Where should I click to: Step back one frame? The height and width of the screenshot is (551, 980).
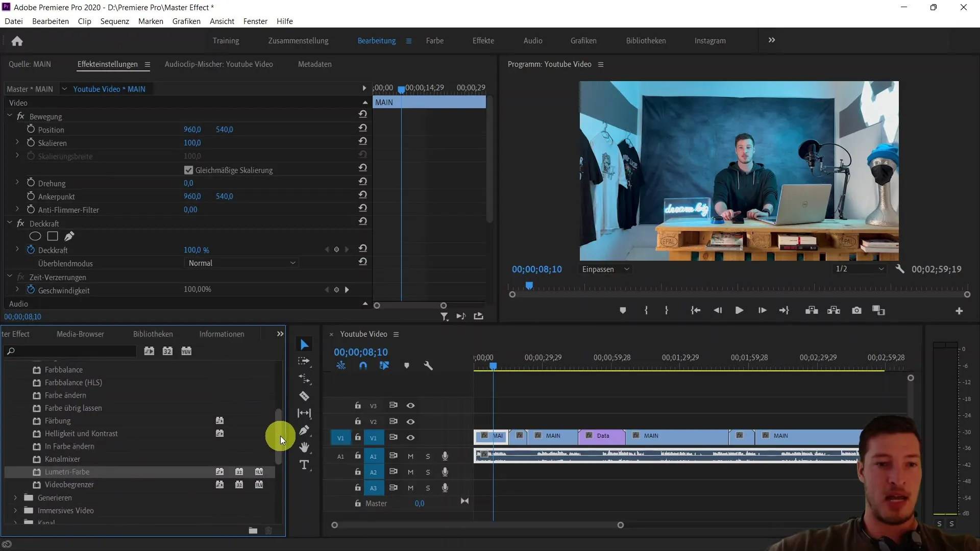718,310
